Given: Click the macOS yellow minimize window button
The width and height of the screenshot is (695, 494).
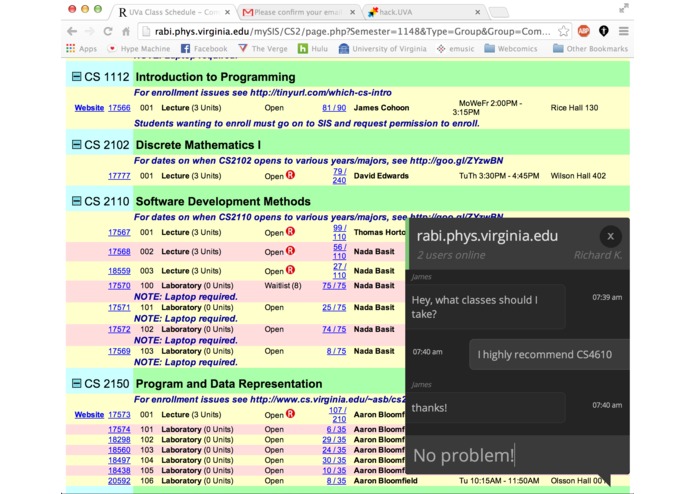Looking at the screenshot, I should tap(85, 9).
